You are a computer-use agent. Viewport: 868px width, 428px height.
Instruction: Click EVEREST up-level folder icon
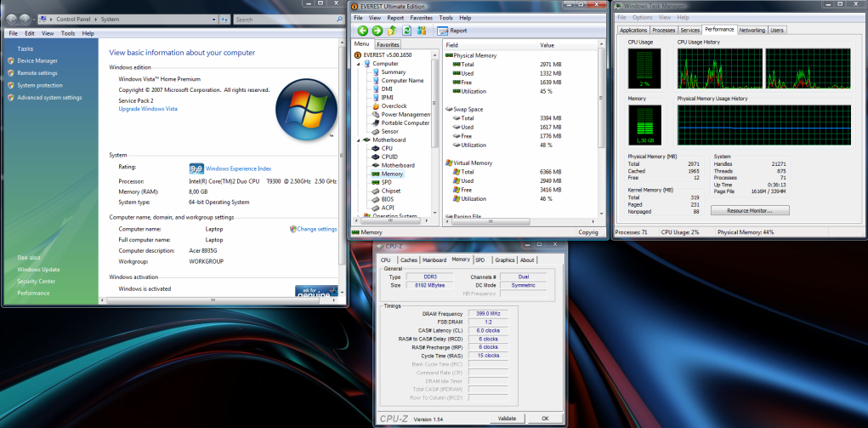click(x=392, y=31)
